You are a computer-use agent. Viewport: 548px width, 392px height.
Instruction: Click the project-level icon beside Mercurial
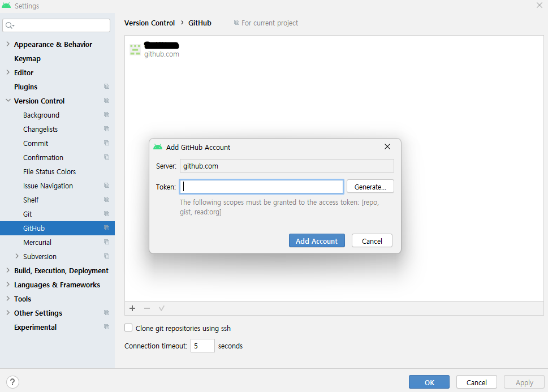click(x=106, y=242)
